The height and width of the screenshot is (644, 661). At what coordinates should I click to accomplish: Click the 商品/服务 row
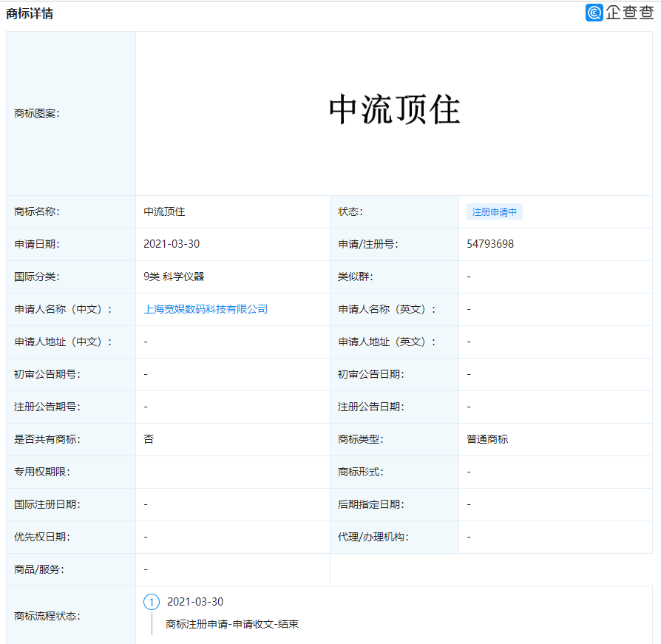tap(33, 569)
